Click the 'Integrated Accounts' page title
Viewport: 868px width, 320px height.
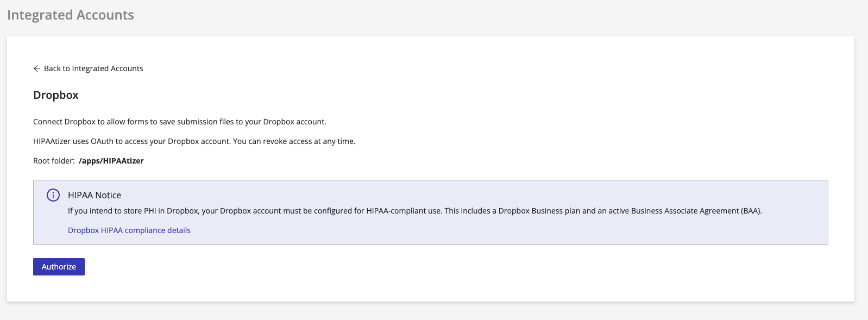tap(70, 15)
